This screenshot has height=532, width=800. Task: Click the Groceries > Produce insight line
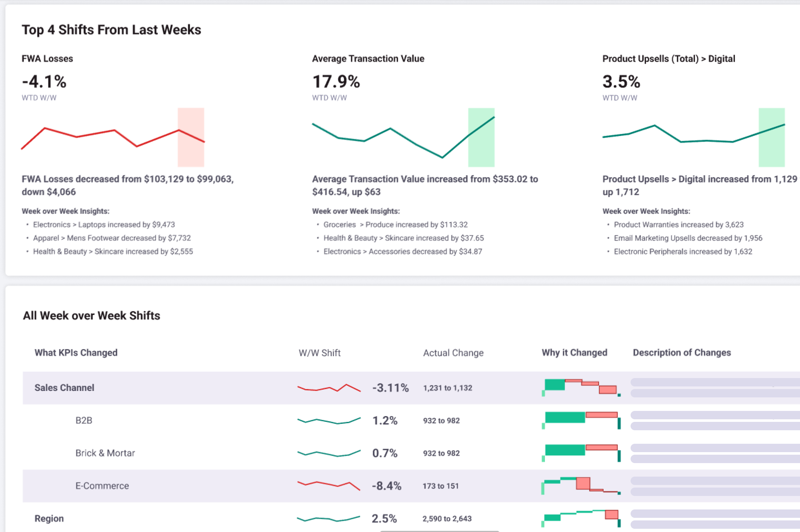click(x=395, y=224)
